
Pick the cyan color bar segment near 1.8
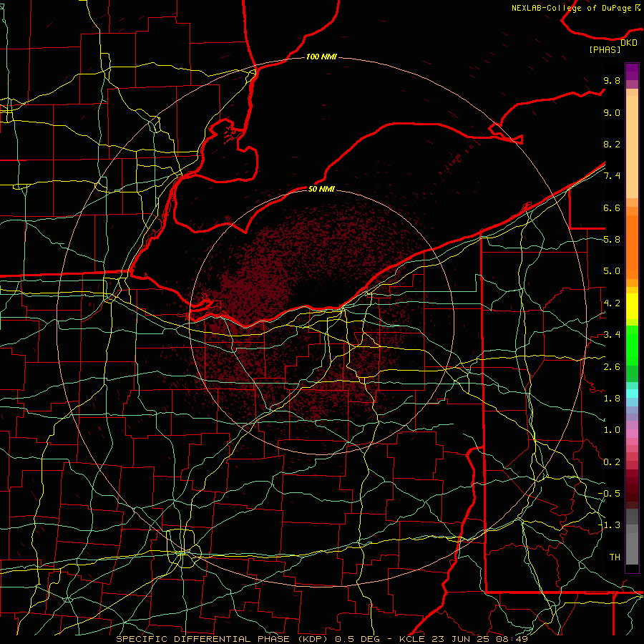(x=632, y=394)
